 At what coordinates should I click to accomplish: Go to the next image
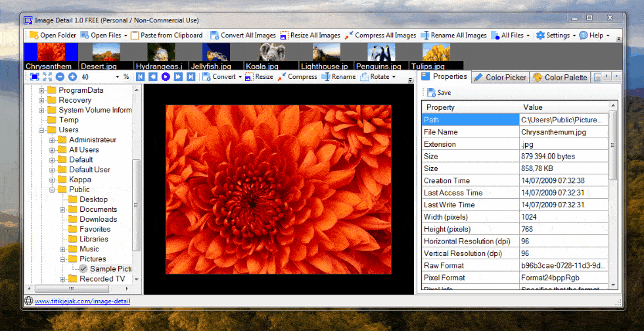[x=178, y=77]
